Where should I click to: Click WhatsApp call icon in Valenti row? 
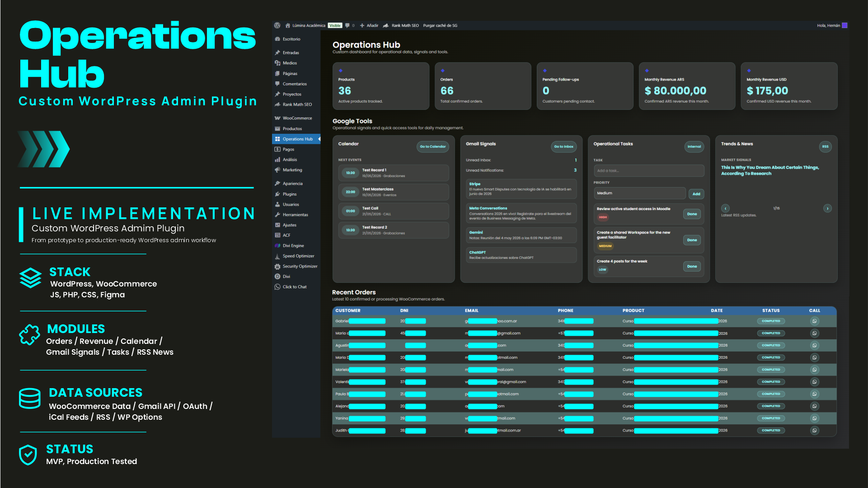pos(814,382)
